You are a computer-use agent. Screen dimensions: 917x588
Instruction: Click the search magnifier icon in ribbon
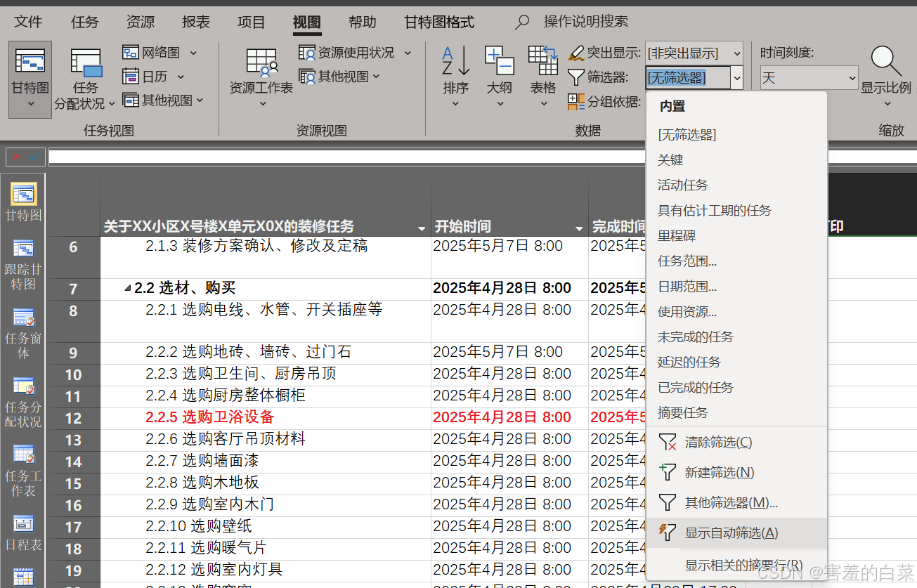coord(522,22)
